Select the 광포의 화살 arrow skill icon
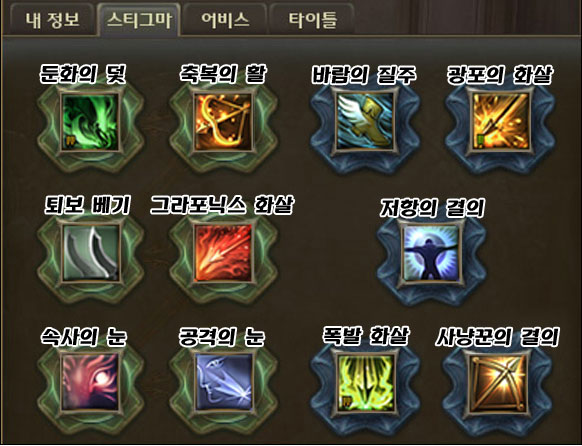582x446 pixels. pyautogui.click(x=500, y=122)
